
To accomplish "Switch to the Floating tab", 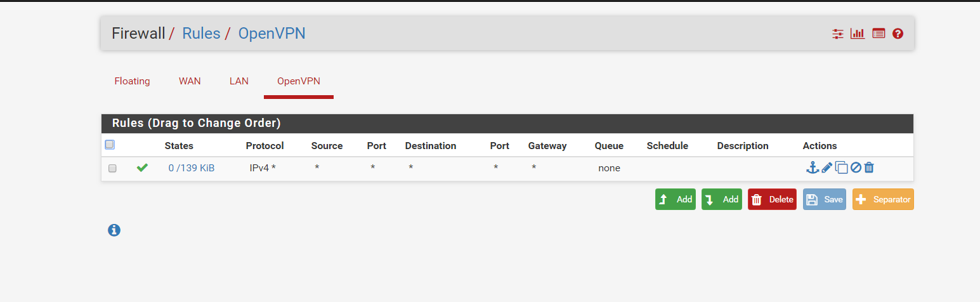I will pos(132,81).
